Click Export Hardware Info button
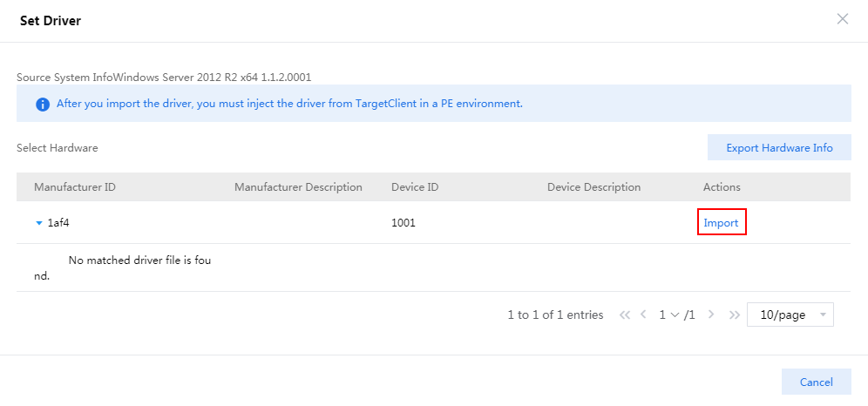868x406 pixels. click(779, 148)
